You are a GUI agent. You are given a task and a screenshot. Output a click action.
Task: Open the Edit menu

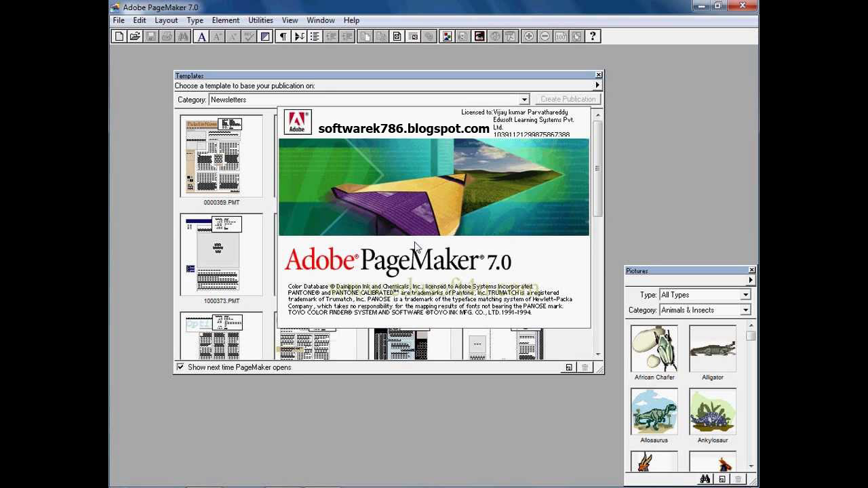(140, 20)
